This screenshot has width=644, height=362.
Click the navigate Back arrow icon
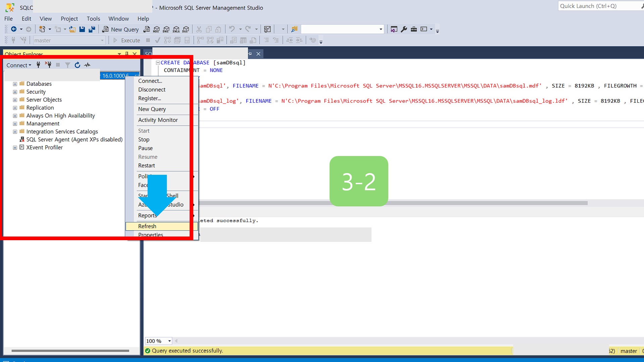click(14, 29)
